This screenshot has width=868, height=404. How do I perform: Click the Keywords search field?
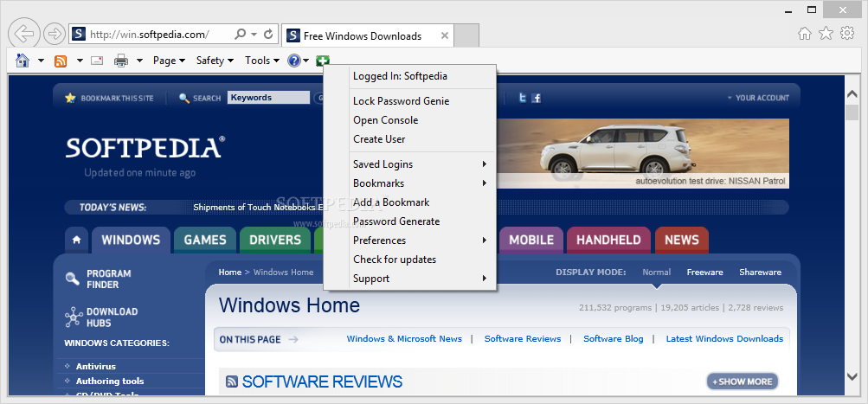pyautogui.click(x=268, y=98)
